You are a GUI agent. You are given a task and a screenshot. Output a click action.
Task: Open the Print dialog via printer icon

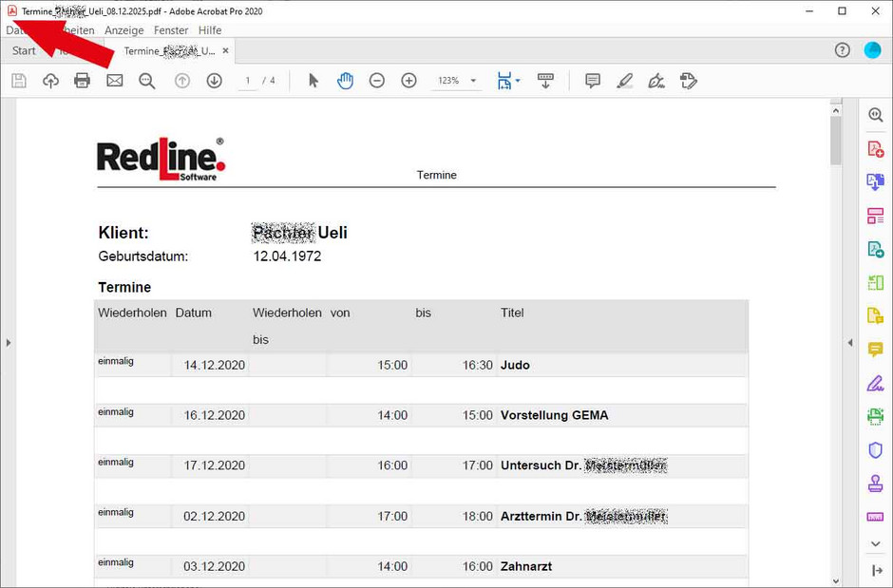[x=82, y=81]
